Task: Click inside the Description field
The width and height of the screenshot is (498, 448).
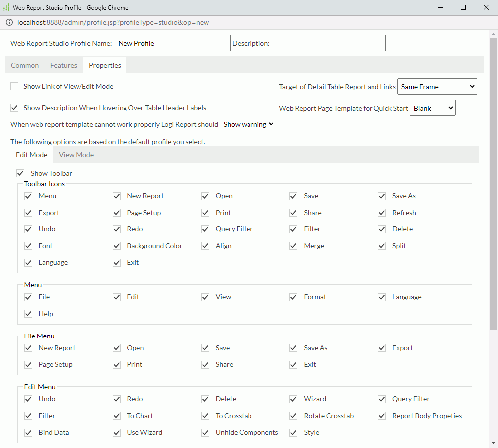Action: [328, 43]
